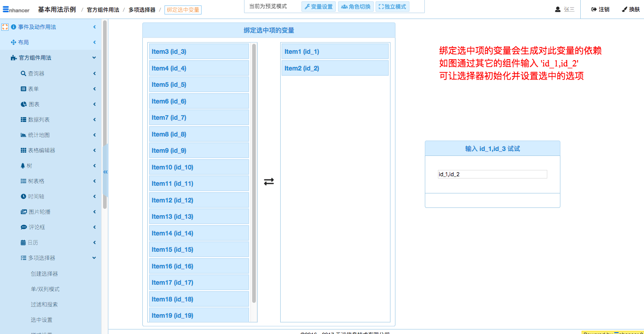Click the transfer arrows icon between lists

pos(269,182)
